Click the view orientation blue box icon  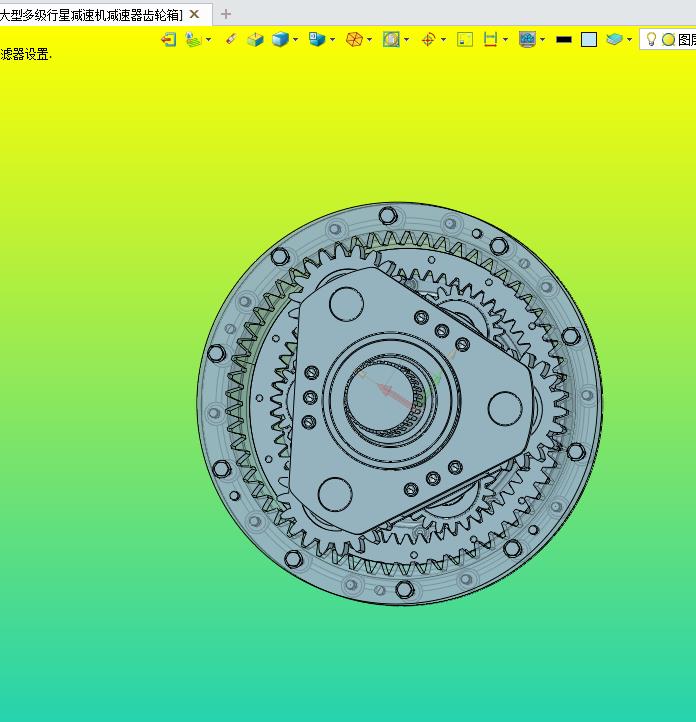[317, 40]
